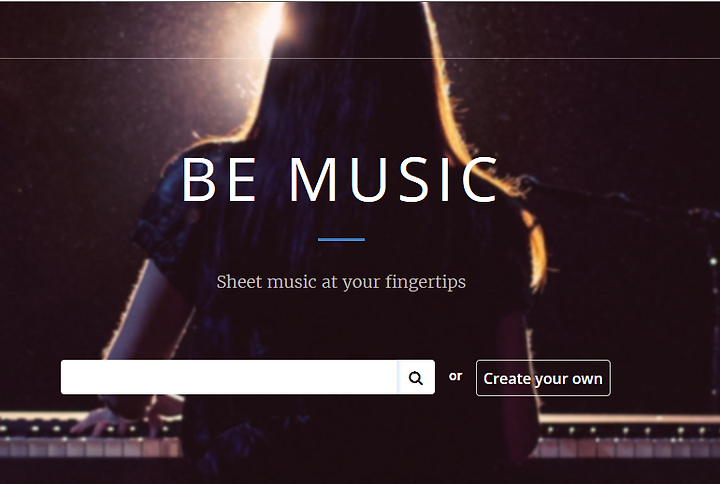Screen dimensions: 720x484
Task: Click the word "fingertips" in the tagline
Action: 426,282
